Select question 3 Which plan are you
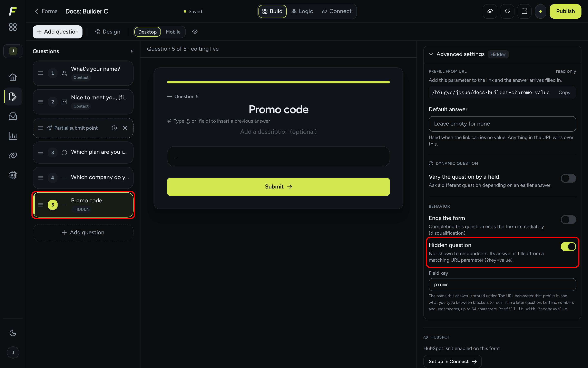The height and width of the screenshot is (368, 588). pyautogui.click(x=83, y=152)
